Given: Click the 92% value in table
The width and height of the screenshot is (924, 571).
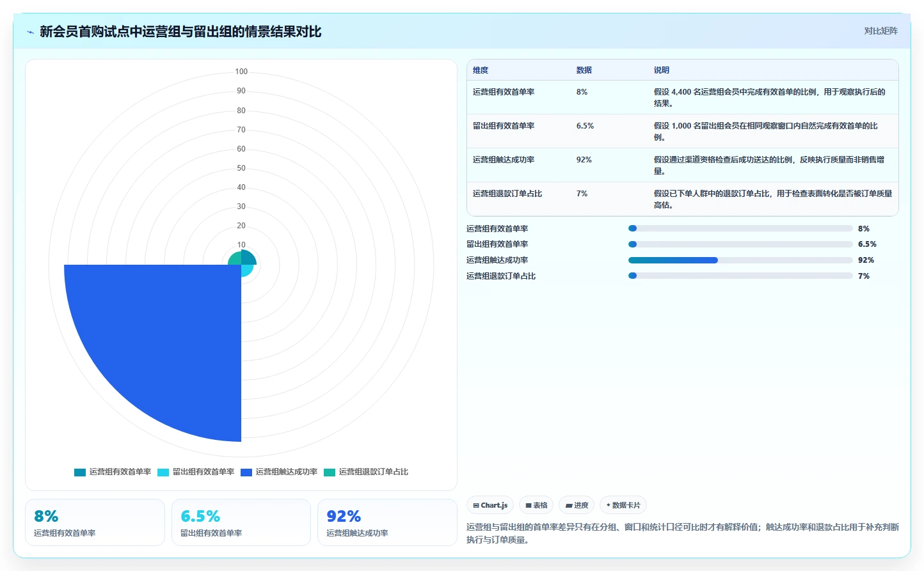Looking at the screenshot, I should 584,160.
